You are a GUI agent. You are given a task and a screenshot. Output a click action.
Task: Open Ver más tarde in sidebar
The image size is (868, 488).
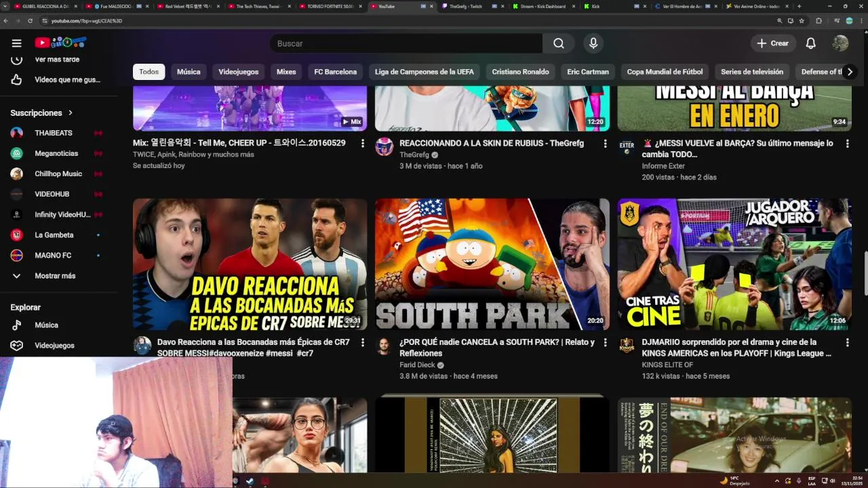(x=58, y=60)
